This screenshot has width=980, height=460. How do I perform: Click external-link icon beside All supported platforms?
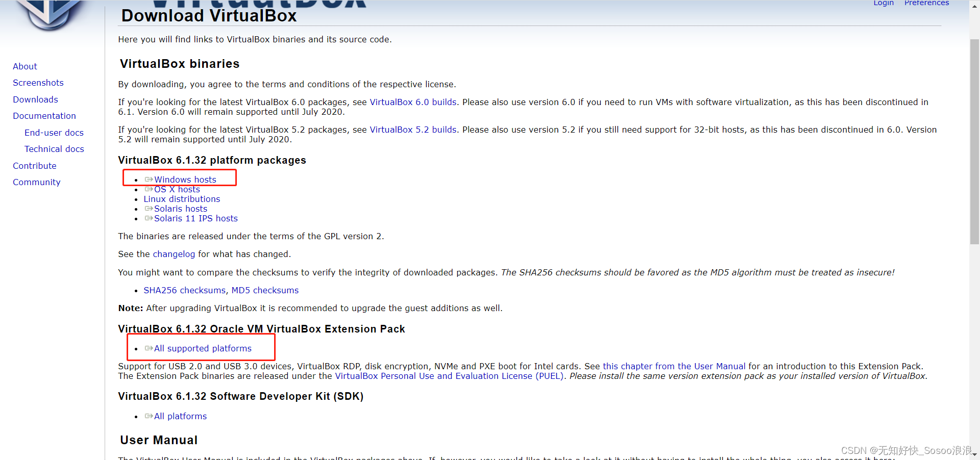pos(149,348)
